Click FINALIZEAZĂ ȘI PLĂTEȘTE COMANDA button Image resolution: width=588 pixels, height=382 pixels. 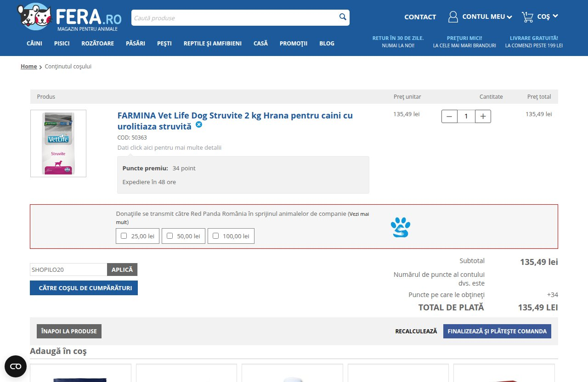click(x=497, y=331)
